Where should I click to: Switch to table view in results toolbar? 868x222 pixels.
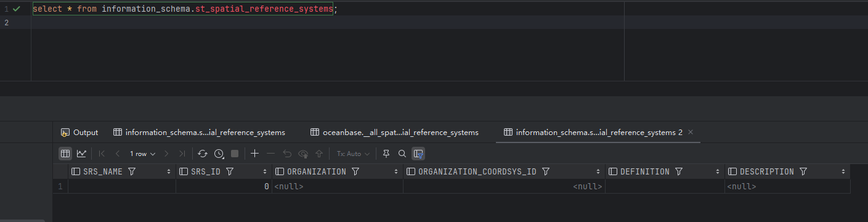[65, 154]
